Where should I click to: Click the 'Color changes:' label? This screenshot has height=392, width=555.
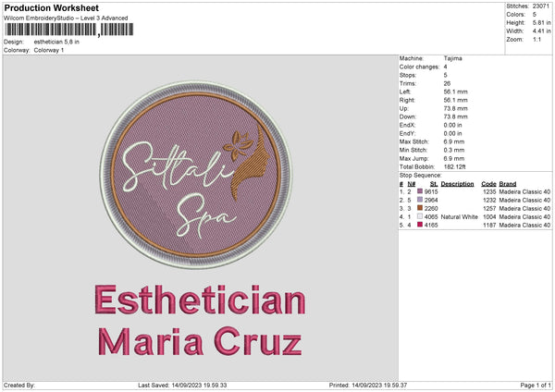tap(419, 67)
